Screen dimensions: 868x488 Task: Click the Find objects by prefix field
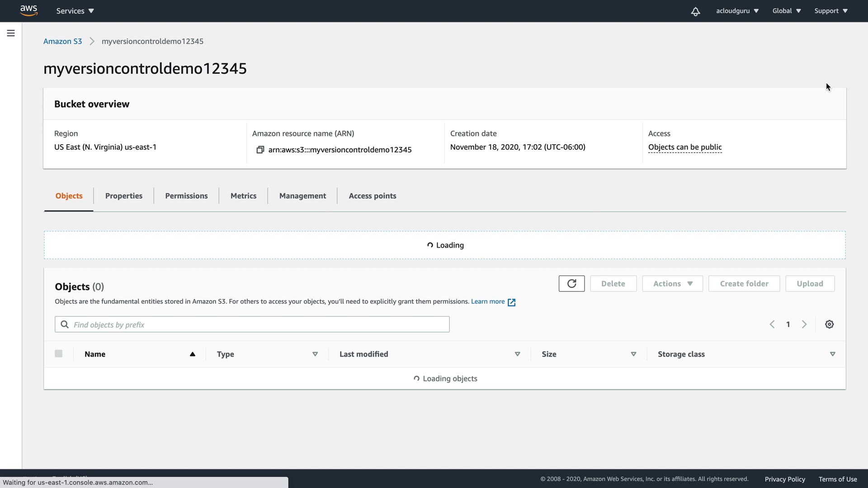click(x=258, y=324)
